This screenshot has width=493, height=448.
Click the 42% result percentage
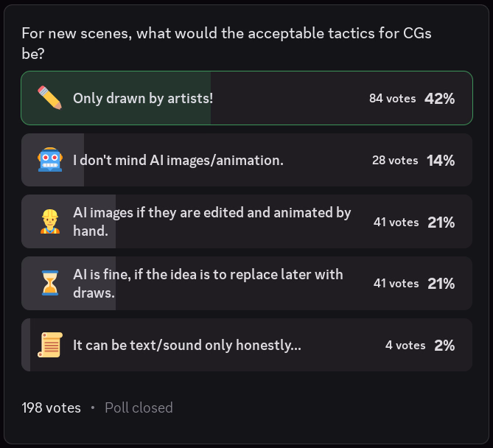point(439,98)
